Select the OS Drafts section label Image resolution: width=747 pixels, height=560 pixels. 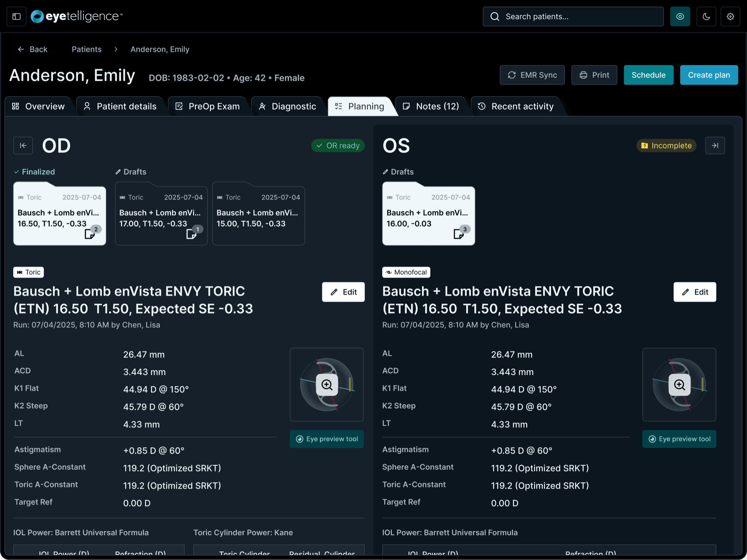click(x=398, y=172)
